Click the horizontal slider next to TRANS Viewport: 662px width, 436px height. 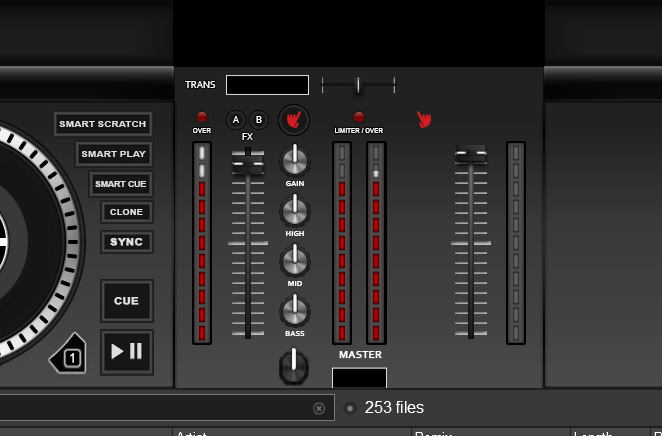pyautogui.click(x=358, y=85)
